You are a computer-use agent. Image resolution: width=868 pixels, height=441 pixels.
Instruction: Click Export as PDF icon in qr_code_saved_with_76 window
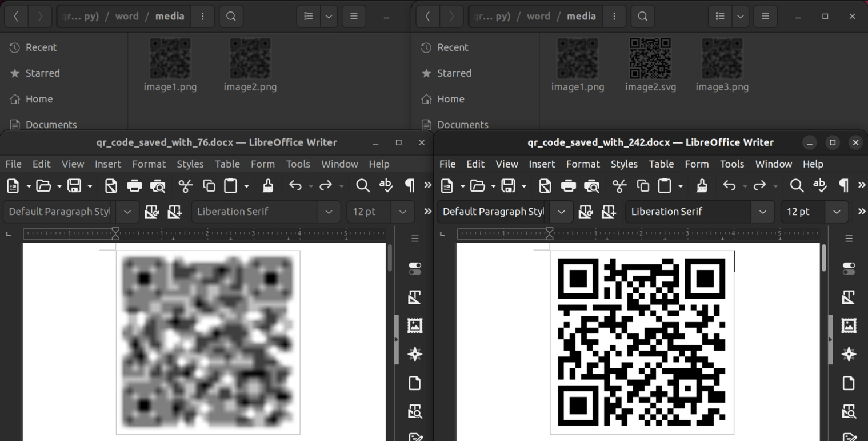click(x=111, y=185)
